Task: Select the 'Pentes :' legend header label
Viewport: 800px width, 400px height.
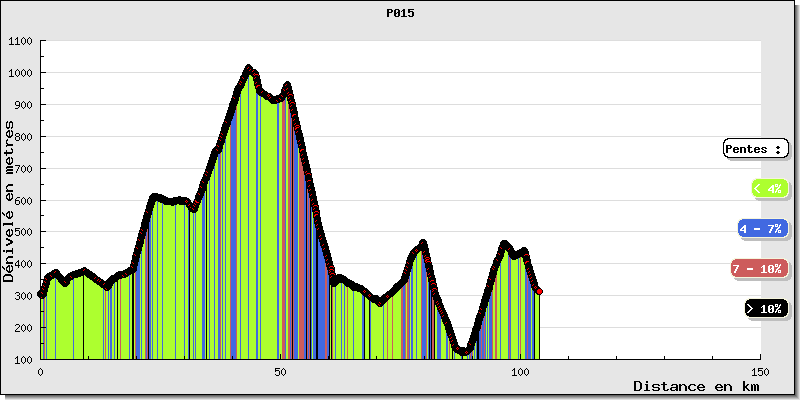Action: click(756, 149)
